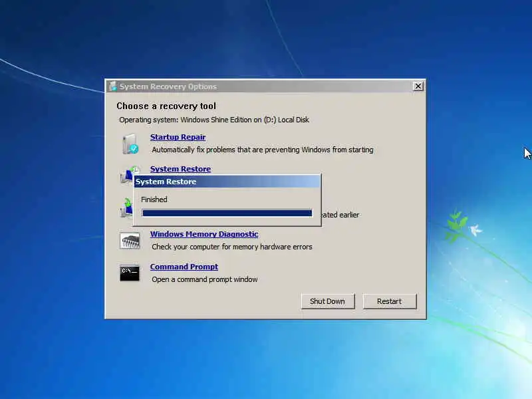
Task: Close the System Recovery Options dialog
Action: (418, 86)
